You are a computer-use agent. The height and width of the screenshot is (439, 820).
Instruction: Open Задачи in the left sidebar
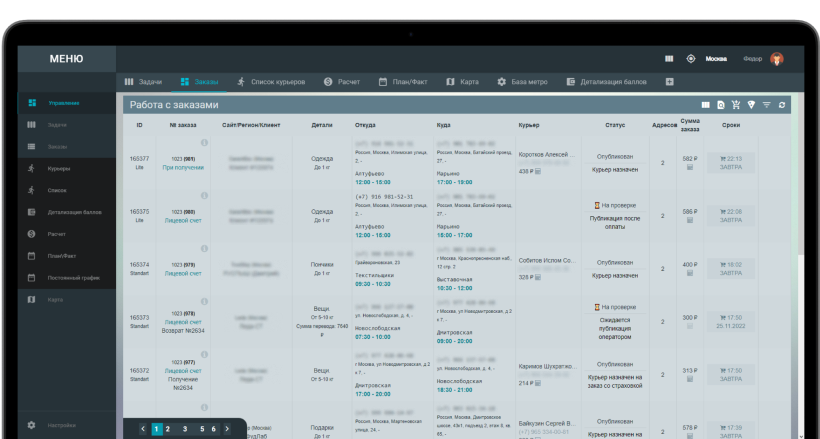click(x=67, y=125)
